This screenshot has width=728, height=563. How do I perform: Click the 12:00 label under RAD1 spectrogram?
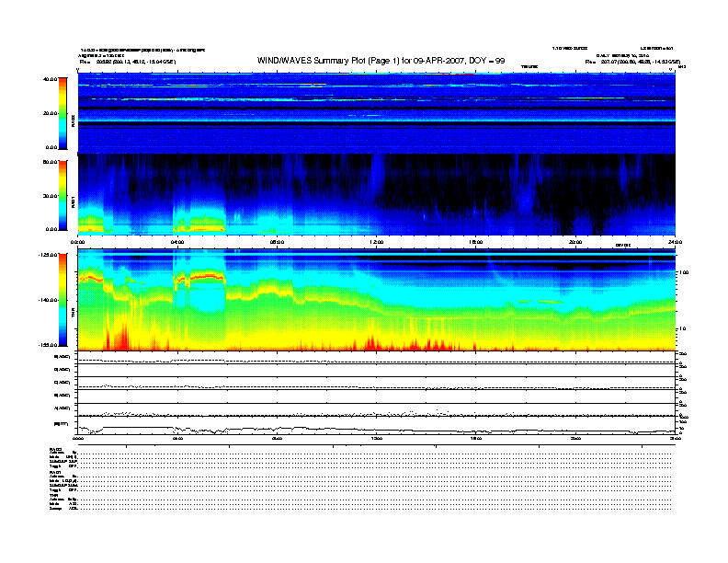(376, 242)
